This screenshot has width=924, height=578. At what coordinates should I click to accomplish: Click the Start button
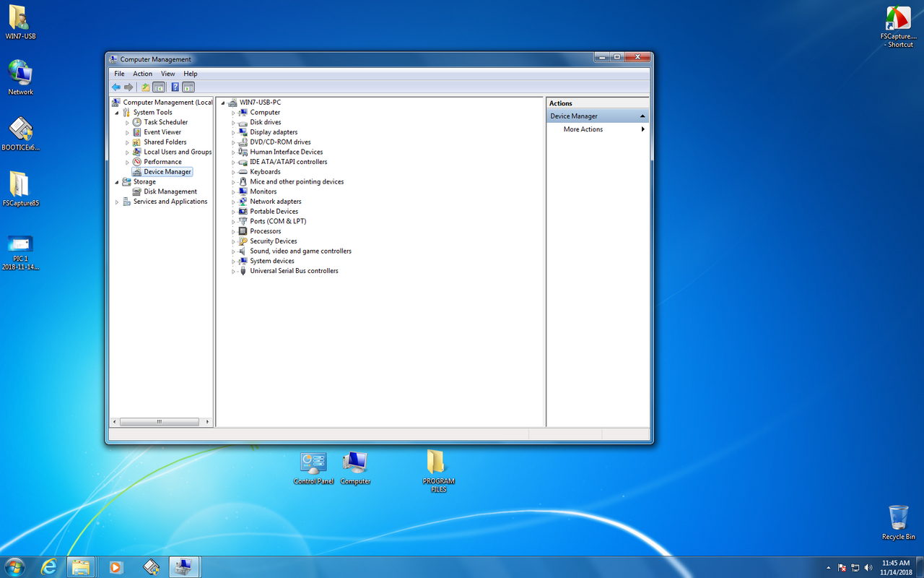click(x=14, y=566)
